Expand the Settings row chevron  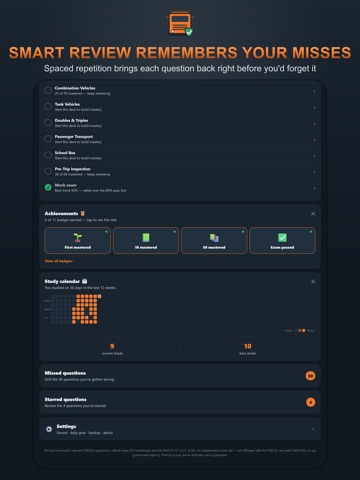pos(313,429)
